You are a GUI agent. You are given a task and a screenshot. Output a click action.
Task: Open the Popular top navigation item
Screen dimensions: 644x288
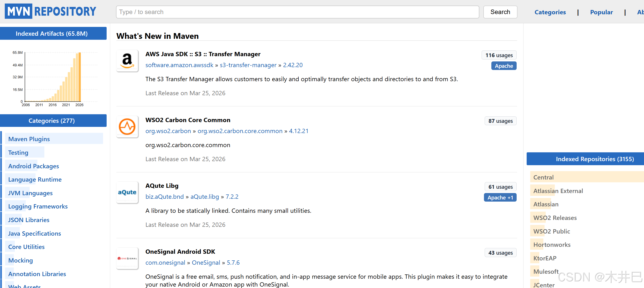(601, 12)
